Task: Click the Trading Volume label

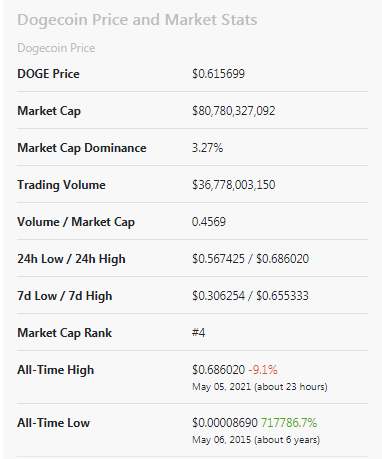Action: (x=61, y=185)
